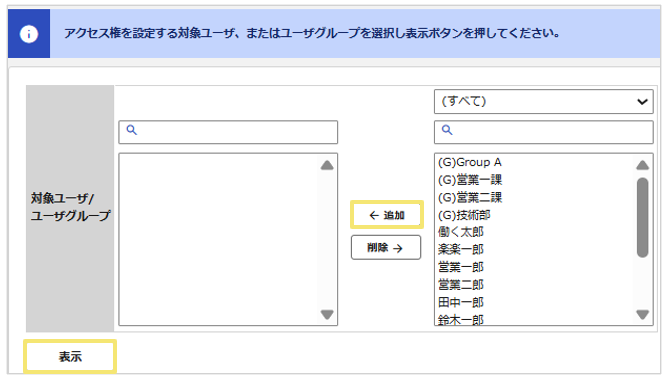Screen dimensions: 669x376
Task: Select (G)営業一課 in the list
Action: [x=470, y=180]
